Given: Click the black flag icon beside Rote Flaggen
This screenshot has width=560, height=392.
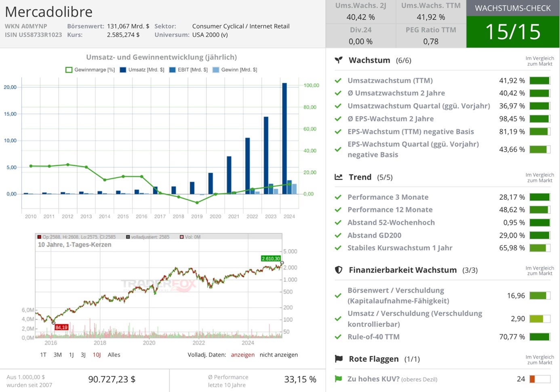Looking at the screenshot, I should click(339, 358).
